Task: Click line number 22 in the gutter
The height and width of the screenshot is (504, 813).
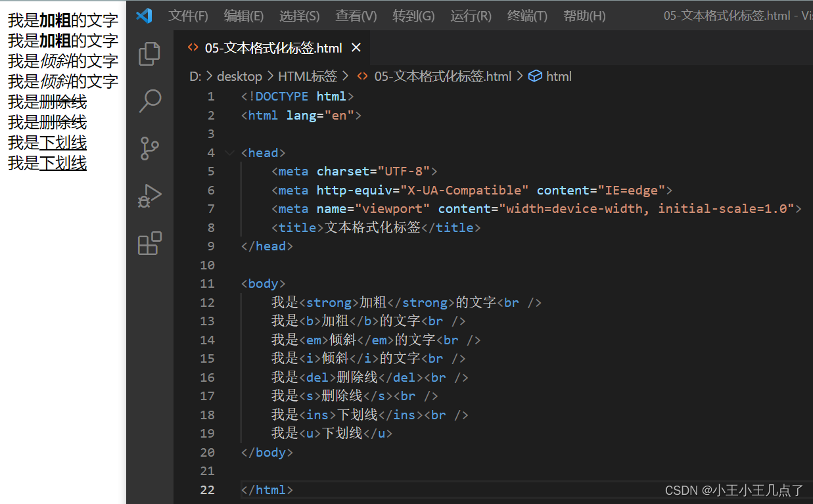Action: tap(207, 490)
